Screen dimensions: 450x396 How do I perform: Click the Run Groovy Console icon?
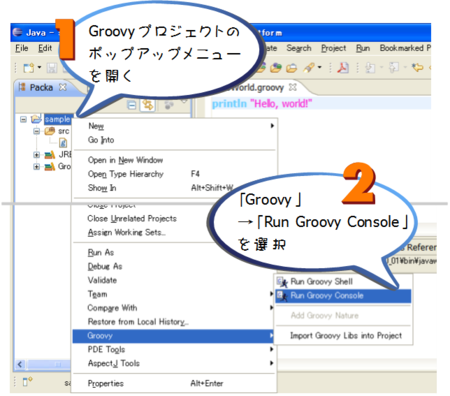(282, 296)
